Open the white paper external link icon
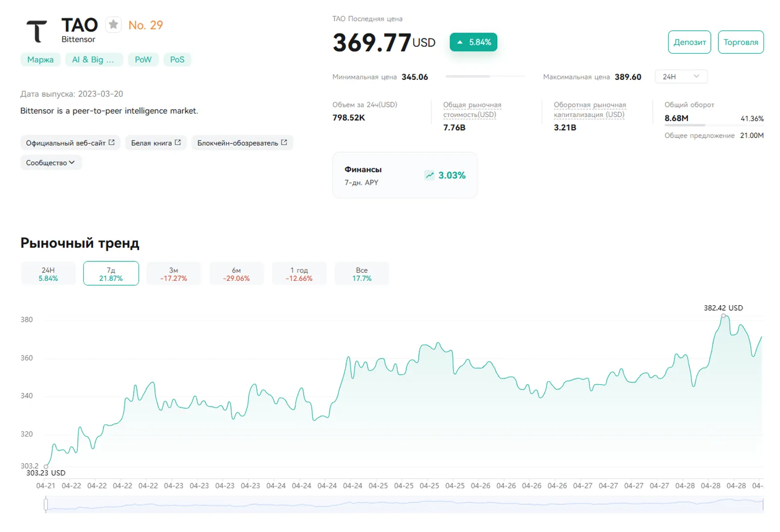The image size is (780, 532). pyautogui.click(x=178, y=142)
